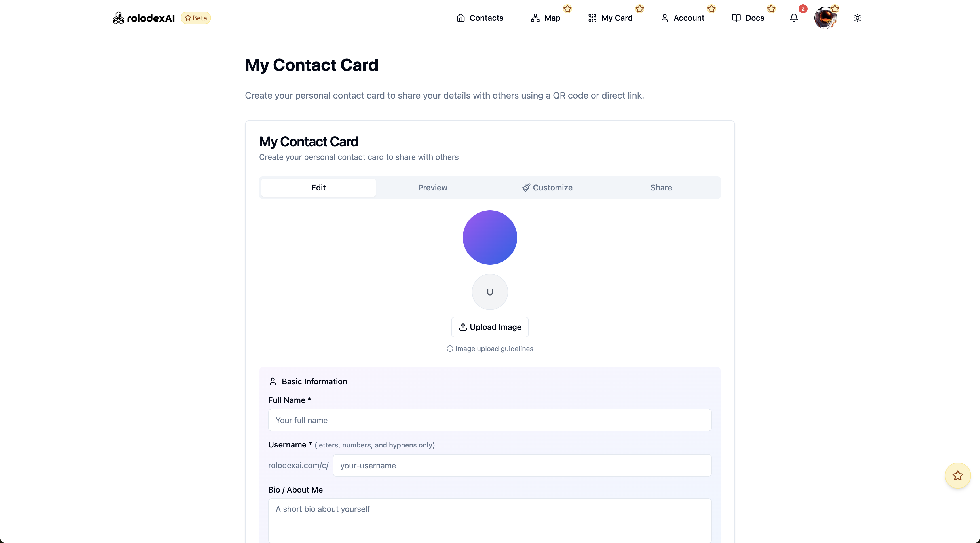980x543 pixels.
Task: Click the Full Name input field
Action: (490, 420)
